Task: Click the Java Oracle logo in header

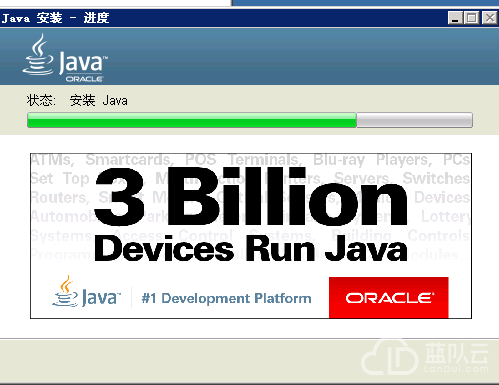Action: [65, 58]
